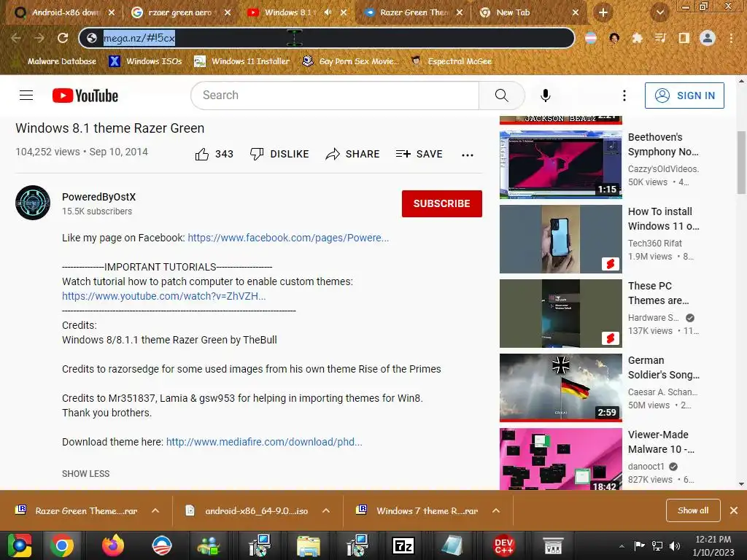Open the file explorer taskbar icon
Viewport: 747px width, 560px height.
[309, 545]
